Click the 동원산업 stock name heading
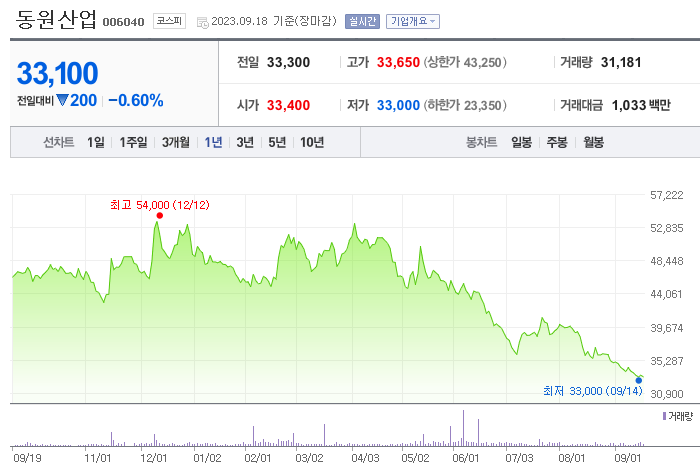The image size is (700, 476). (x=56, y=20)
